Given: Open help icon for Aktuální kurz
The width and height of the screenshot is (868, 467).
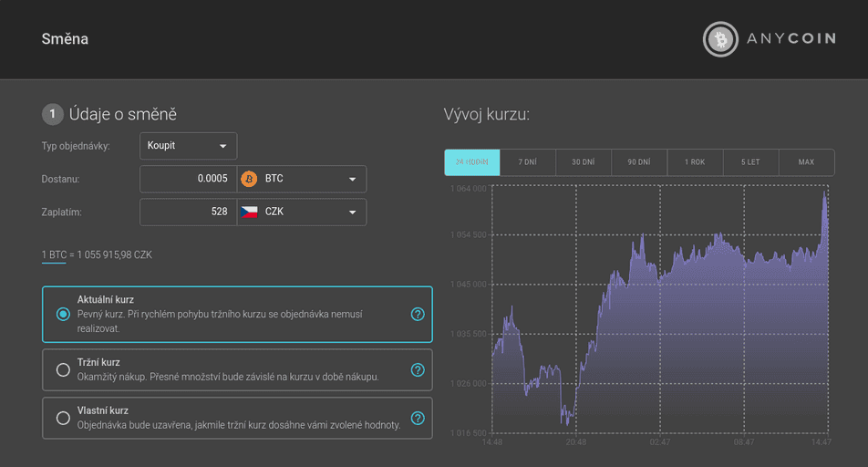Looking at the screenshot, I should pos(418,314).
